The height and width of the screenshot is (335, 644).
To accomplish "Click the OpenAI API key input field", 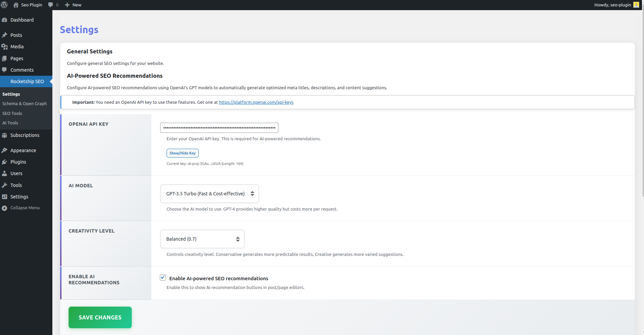I will coord(219,128).
